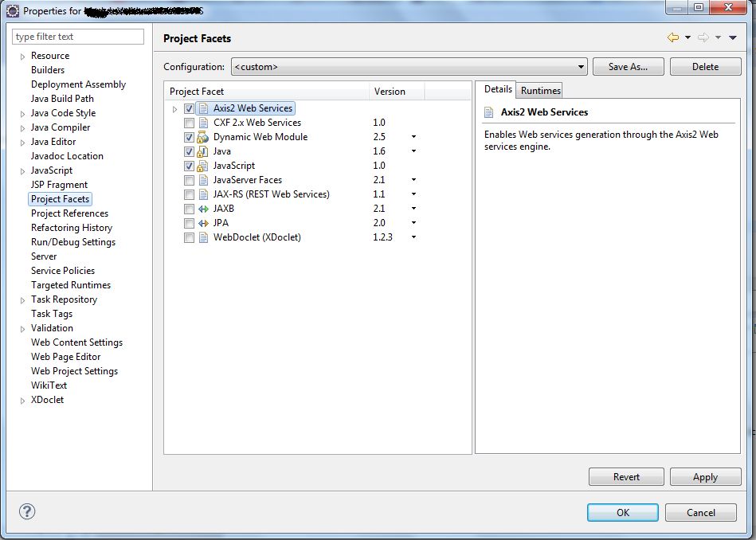Switch to the Runtimes tab

pos(540,91)
